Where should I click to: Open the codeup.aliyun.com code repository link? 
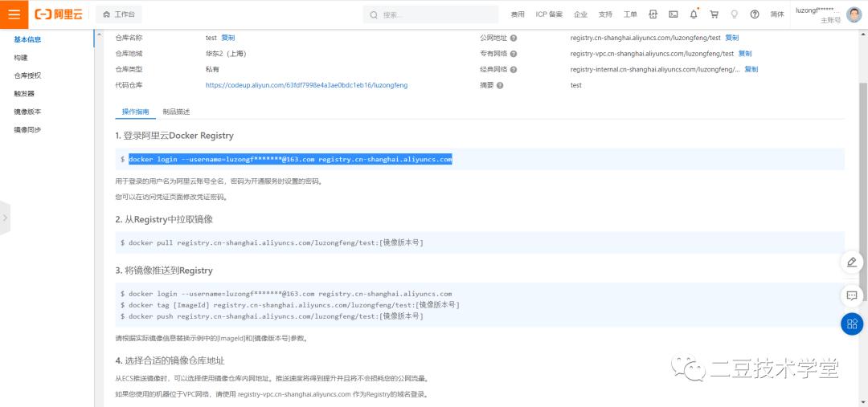point(307,85)
